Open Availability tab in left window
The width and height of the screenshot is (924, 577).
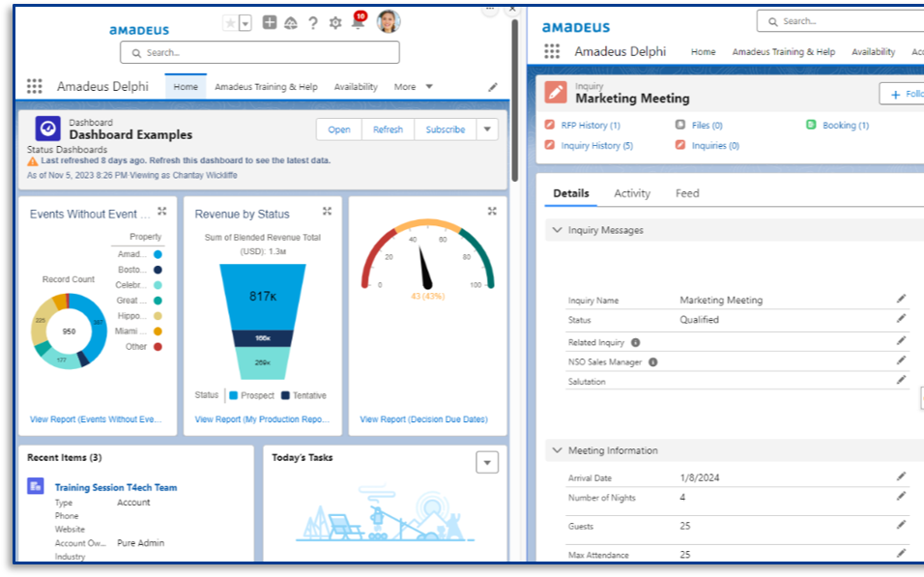pyautogui.click(x=356, y=87)
